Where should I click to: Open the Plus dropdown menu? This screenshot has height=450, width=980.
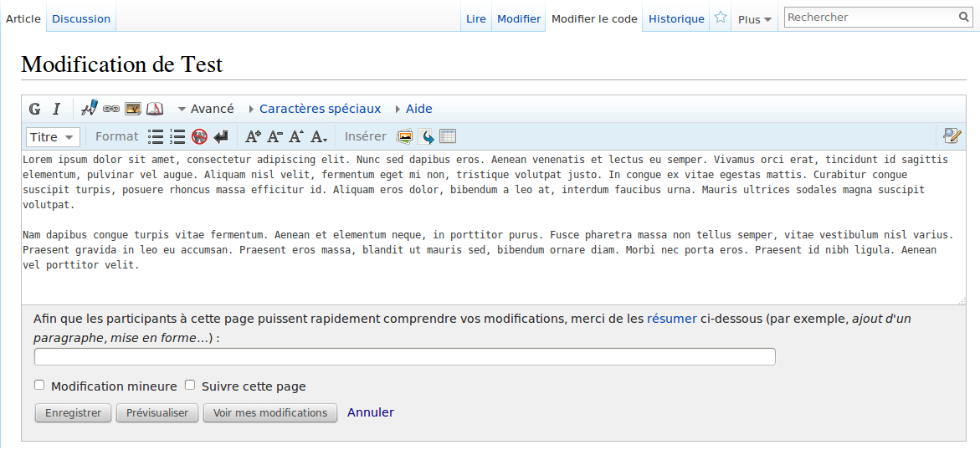click(754, 19)
